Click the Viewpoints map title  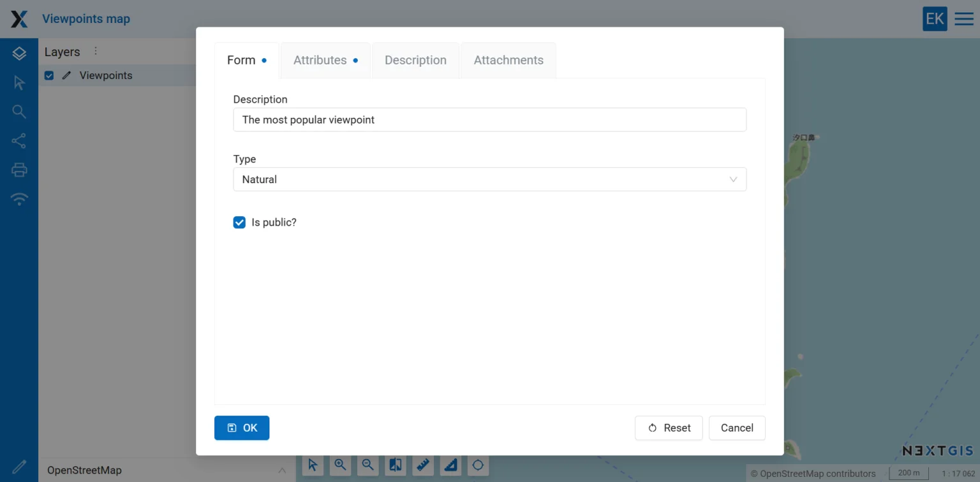pyautogui.click(x=86, y=19)
